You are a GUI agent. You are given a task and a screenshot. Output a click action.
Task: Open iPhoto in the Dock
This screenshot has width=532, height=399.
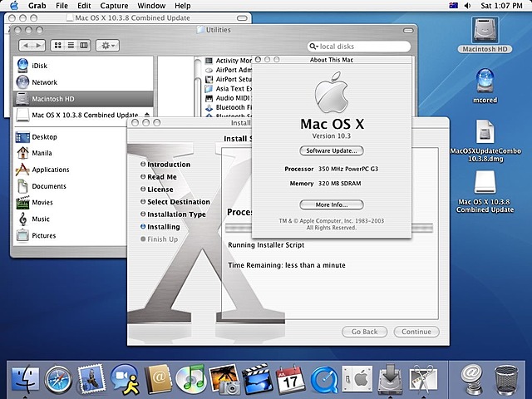(224, 379)
